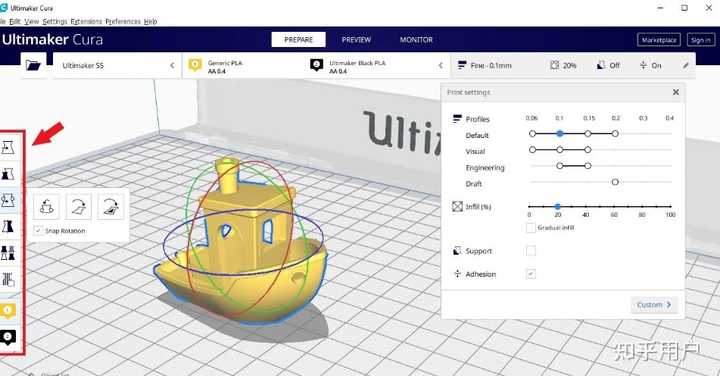Screen dimensions: 720x376
Task: Click the Open File folder icon
Action: click(x=33, y=66)
